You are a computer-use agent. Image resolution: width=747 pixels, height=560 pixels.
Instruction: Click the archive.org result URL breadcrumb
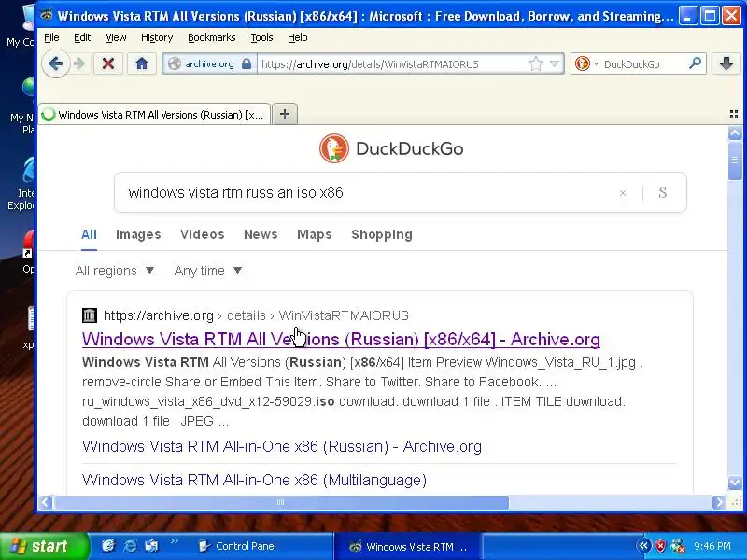point(256,315)
